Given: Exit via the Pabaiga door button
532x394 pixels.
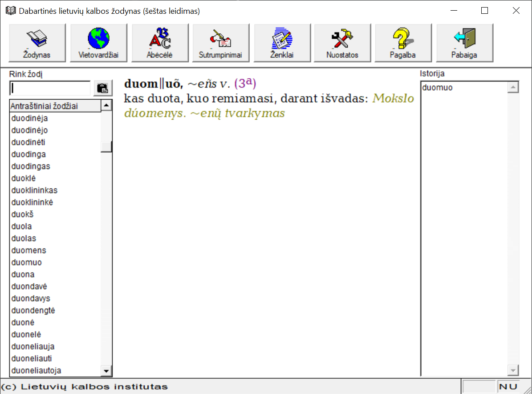Looking at the screenshot, I should click(464, 43).
